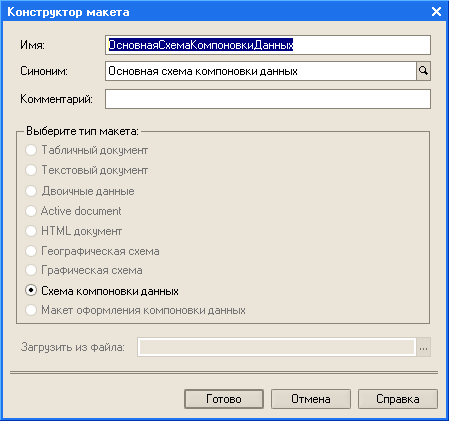Click the empty Комментарий field
Screen dimensions: 449x421
(x=268, y=99)
